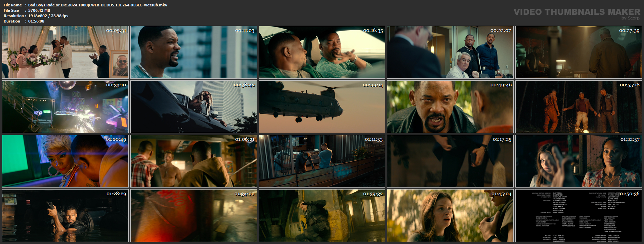Click the file name ending in Vietsub.mkv

tap(98, 5)
